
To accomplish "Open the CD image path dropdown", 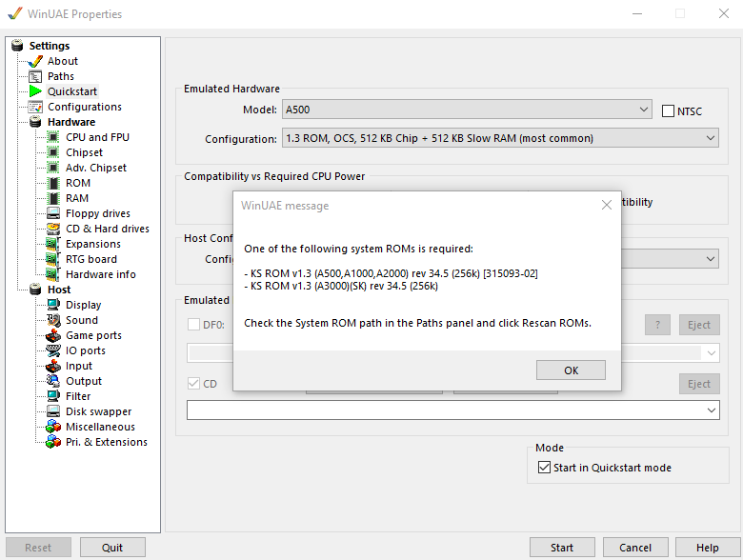I will click(x=453, y=410).
